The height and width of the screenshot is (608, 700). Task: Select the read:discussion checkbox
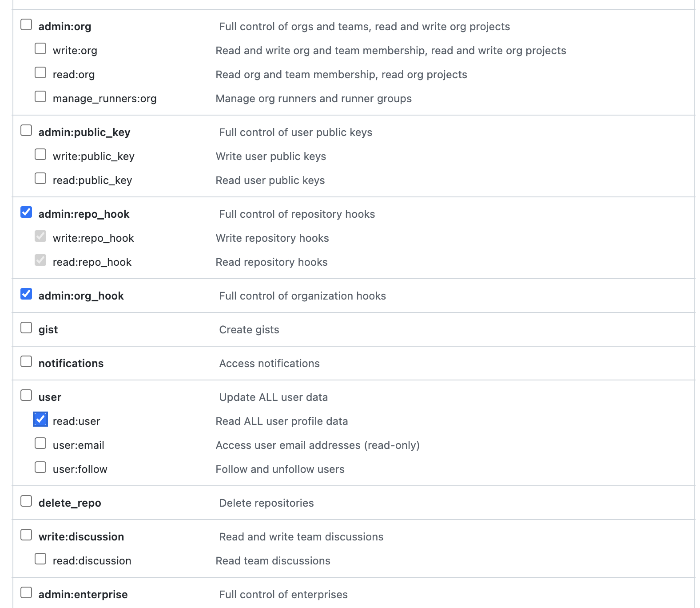[40, 559]
